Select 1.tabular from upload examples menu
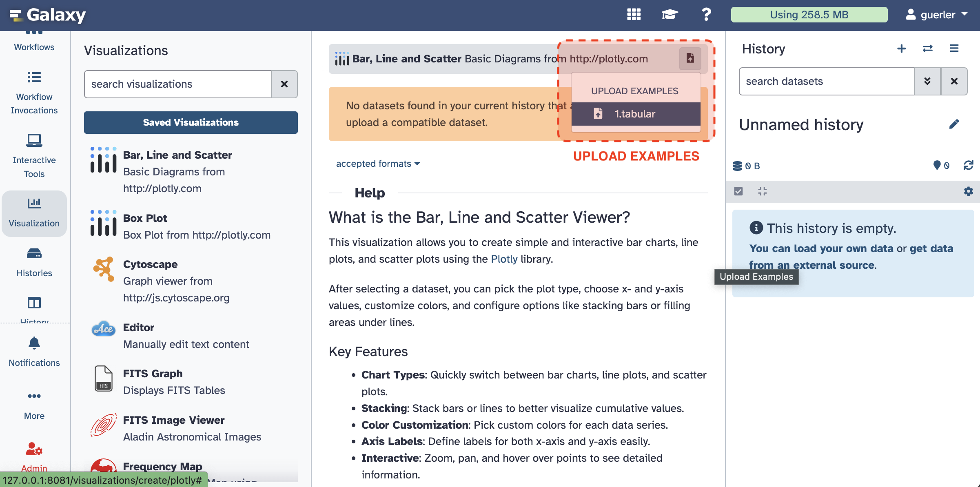 pos(635,114)
